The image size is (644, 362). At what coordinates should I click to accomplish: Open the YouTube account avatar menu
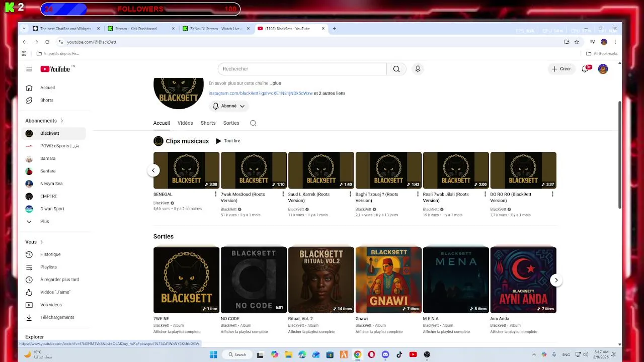click(x=603, y=69)
